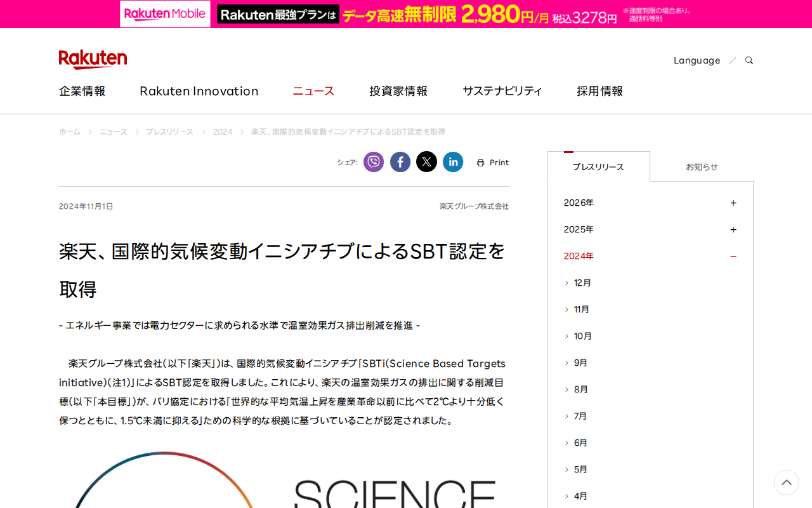Open the ニュース navigation menu
The height and width of the screenshot is (508, 812).
[313, 91]
